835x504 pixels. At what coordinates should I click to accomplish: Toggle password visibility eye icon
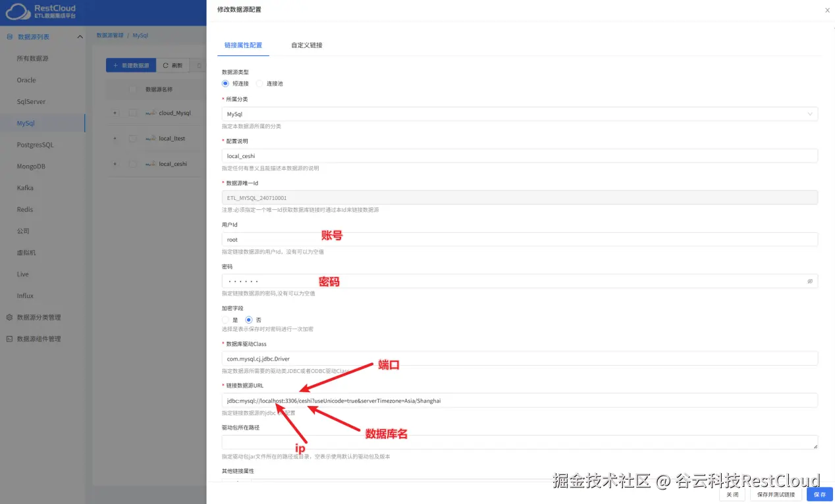pyautogui.click(x=810, y=281)
